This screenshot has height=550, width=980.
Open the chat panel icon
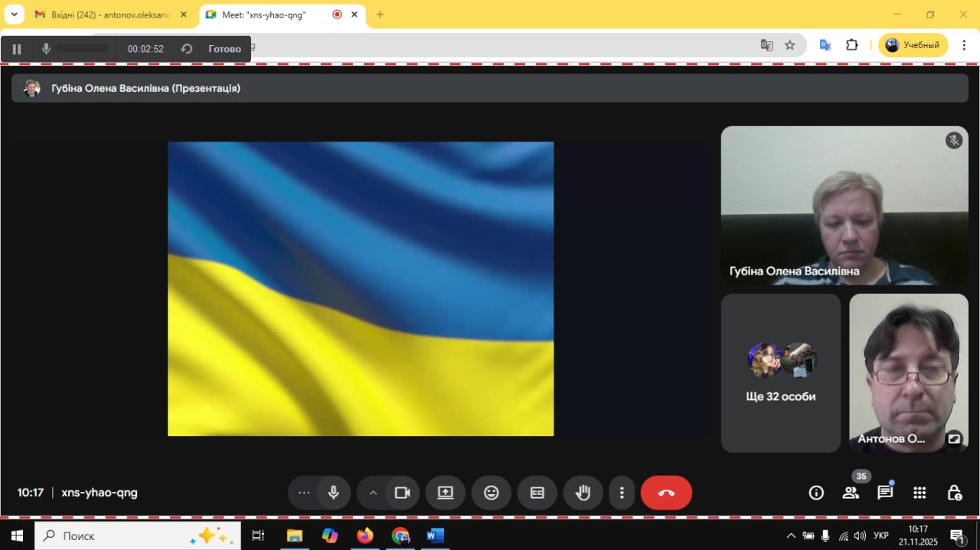pyautogui.click(x=885, y=493)
